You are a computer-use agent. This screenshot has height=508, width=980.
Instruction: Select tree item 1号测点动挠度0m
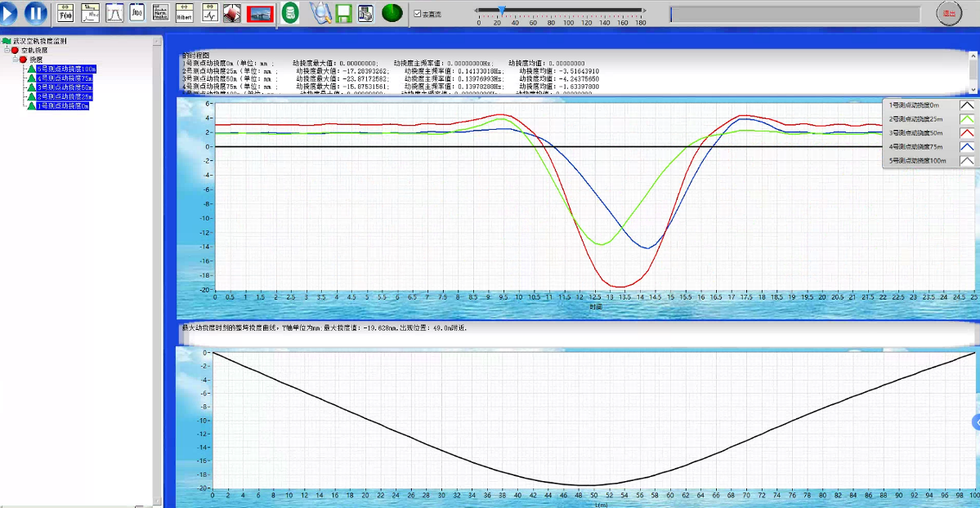(x=62, y=106)
